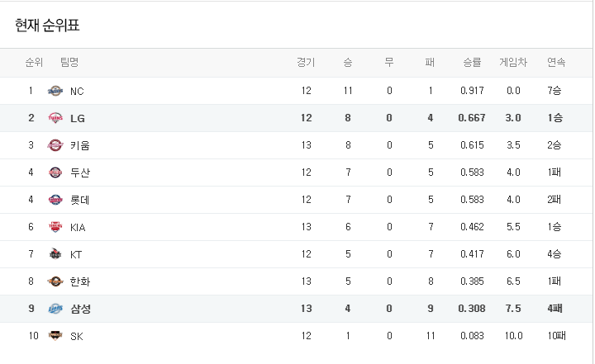
Task: Select the 승률 column header
Action: [x=472, y=62]
